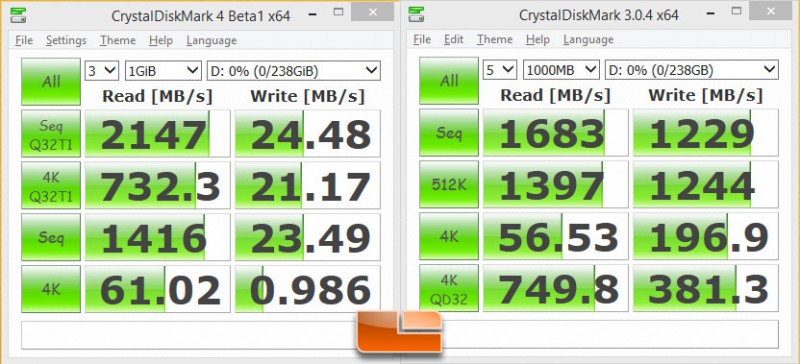Screen dimensions: 800x364
Task: Open Theme menu in CrystalDiskMark 4 window
Action: tap(118, 40)
